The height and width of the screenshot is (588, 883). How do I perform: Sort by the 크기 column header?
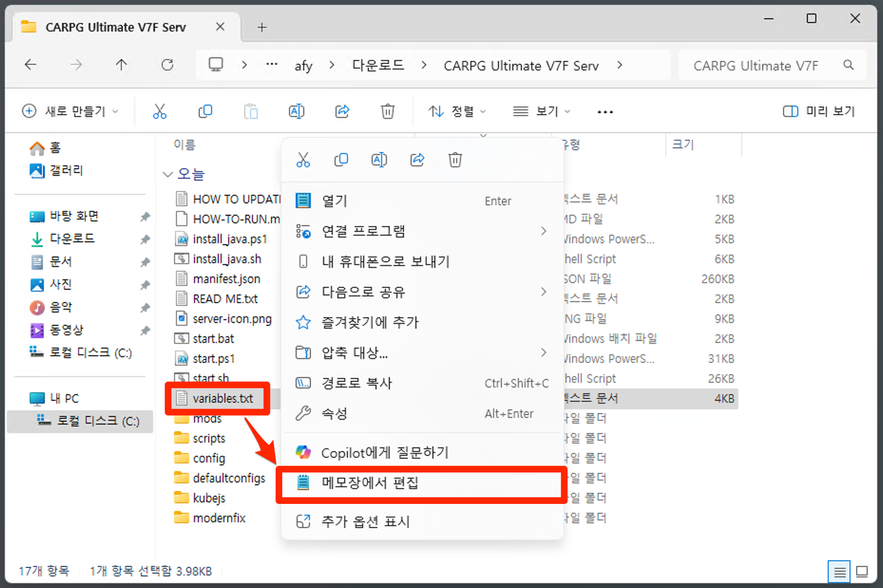(x=683, y=144)
